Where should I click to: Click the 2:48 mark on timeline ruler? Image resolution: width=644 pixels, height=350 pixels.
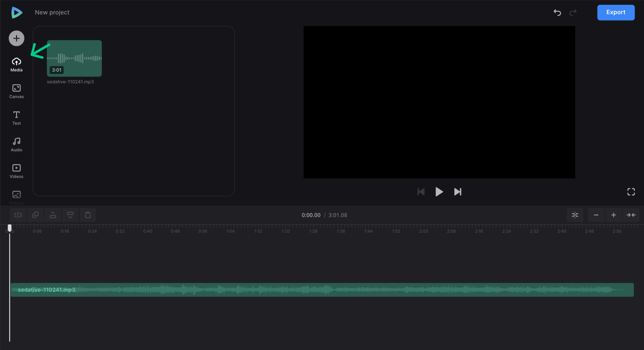(589, 231)
